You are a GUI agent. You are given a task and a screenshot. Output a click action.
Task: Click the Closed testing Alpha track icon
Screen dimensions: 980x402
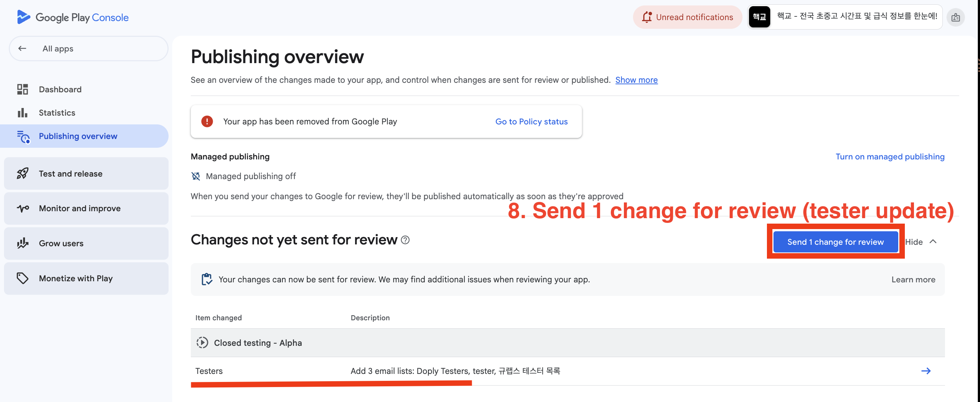tap(202, 342)
